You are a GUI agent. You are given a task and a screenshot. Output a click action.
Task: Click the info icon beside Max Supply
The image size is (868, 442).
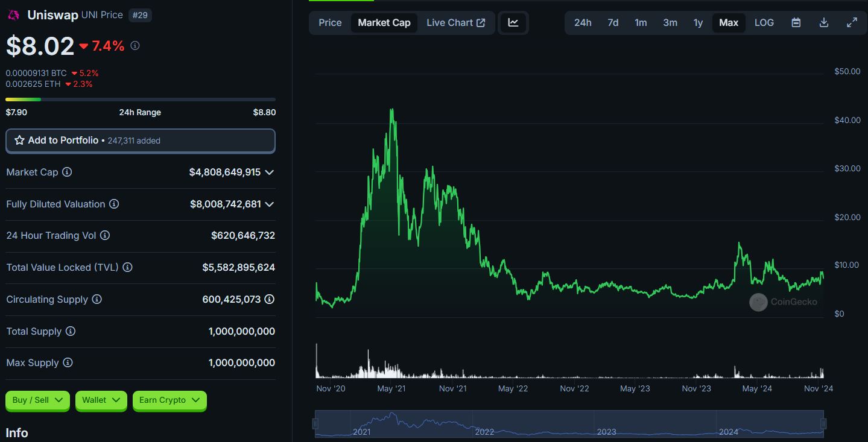click(x=68, y=362)
